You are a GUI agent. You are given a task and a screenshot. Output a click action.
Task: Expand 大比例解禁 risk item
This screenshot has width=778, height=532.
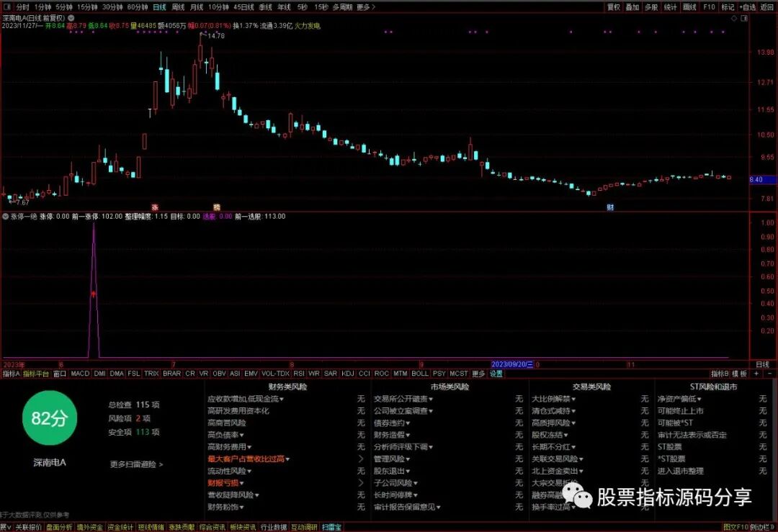pos(554,399)
